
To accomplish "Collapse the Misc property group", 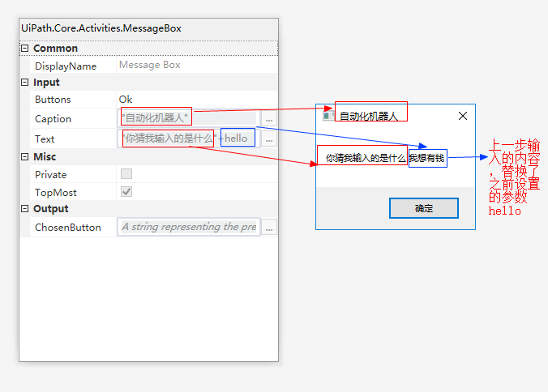I will pyautogui.click(x=24, y=157).
